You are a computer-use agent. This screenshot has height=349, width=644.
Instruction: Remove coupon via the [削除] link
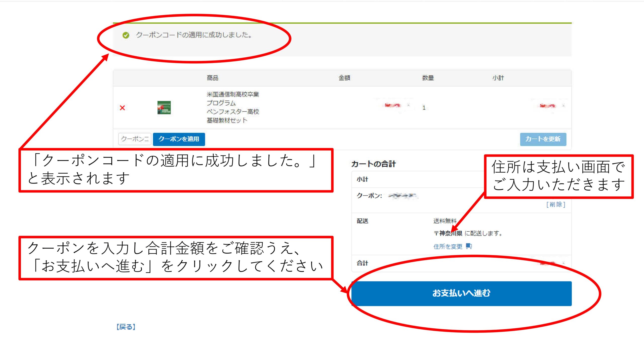555,204
